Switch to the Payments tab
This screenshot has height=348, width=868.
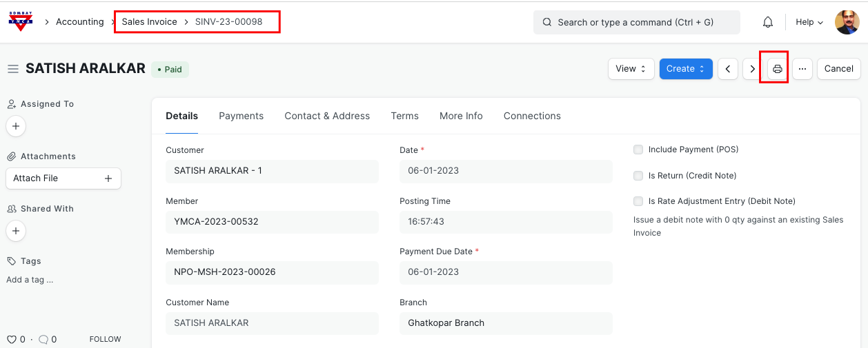click(x=241, y=116)
